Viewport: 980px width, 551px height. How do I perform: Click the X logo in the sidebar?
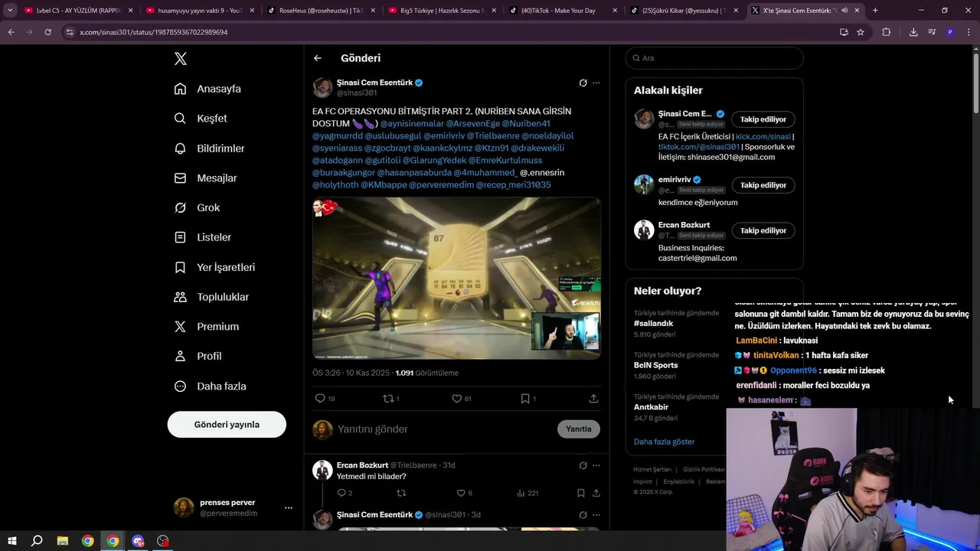coord(180,59)
